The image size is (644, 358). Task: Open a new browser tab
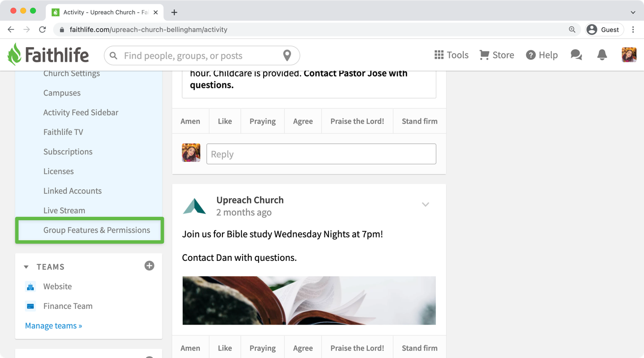(174, 12)
